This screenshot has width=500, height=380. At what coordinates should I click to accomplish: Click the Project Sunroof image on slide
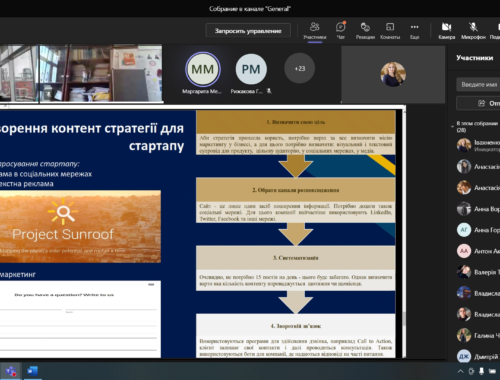click(x=80, y=227)
